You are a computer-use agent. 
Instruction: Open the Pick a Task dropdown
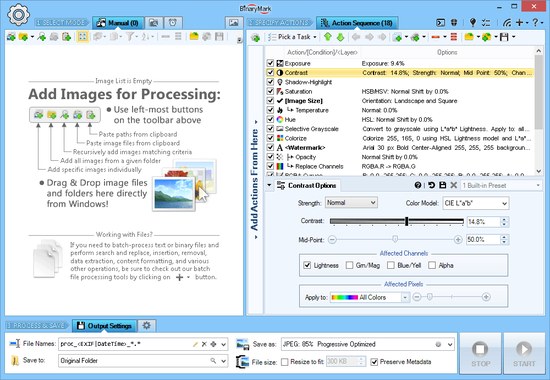point(293,37)
